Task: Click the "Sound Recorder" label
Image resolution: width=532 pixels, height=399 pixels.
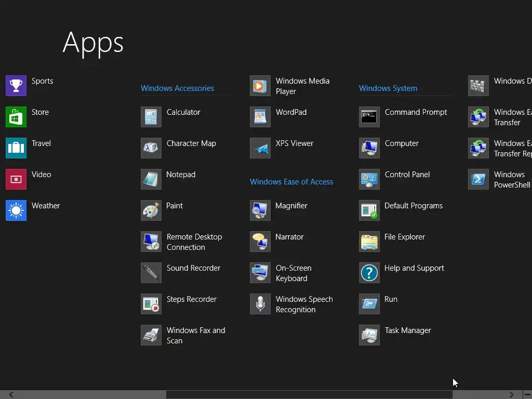Action: tap(193, 268)
